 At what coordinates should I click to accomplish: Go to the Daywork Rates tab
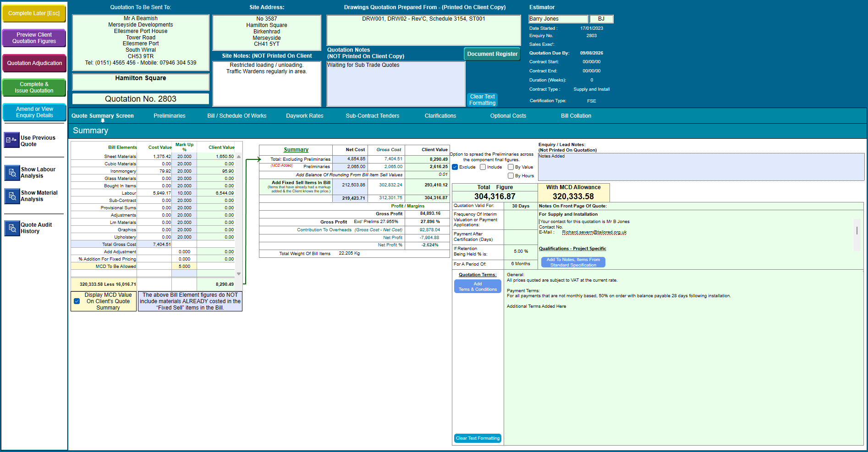coord(305,116)
